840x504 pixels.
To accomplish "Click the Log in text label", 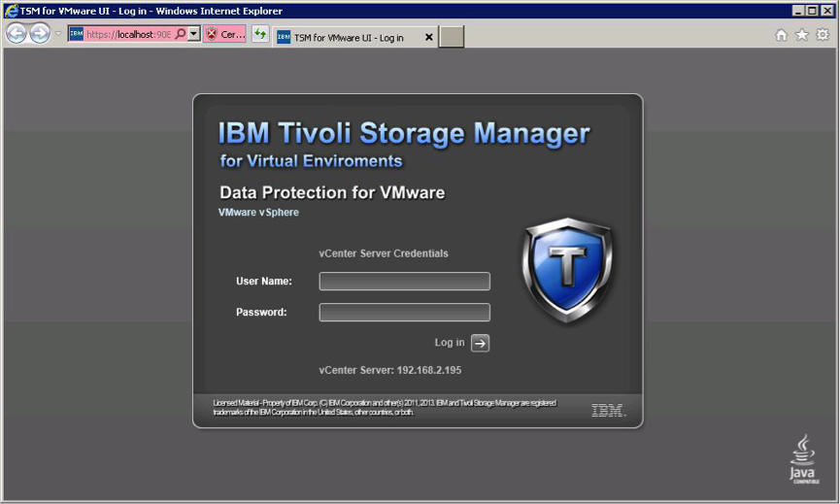I will (x=450, y=342).
